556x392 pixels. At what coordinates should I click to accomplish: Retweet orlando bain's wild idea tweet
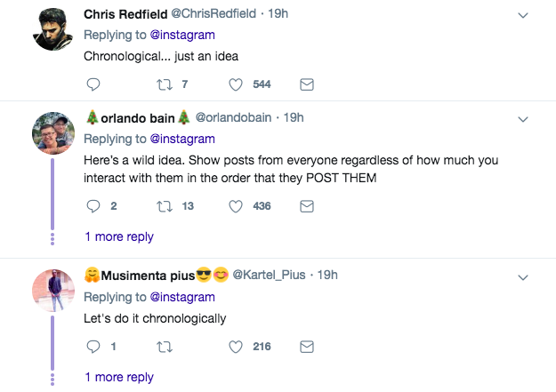tap(164, 205)
